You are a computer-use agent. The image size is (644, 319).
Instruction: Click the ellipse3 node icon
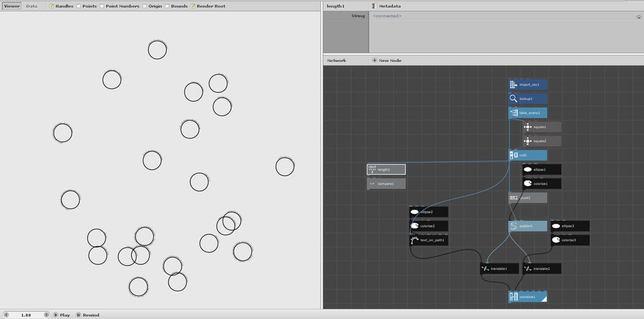click(x=556, y=226)
